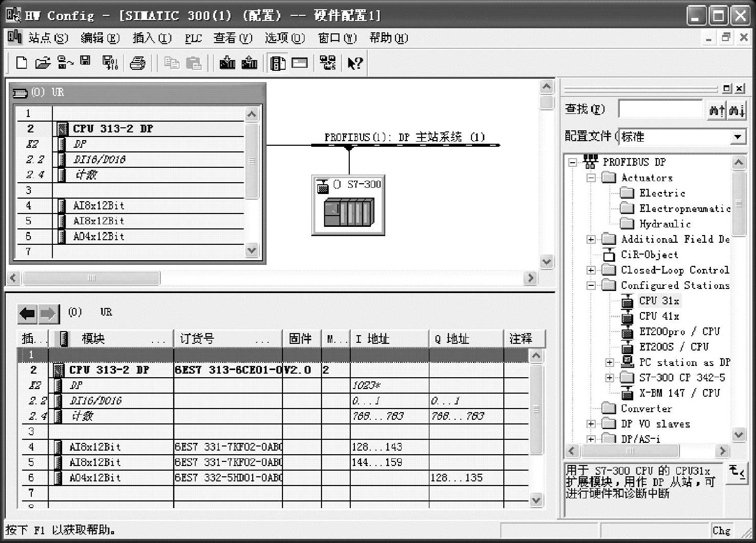Select X-BM 147 / CPU entry
Viewport: 756px width, 543px height.
pos(679,393)
